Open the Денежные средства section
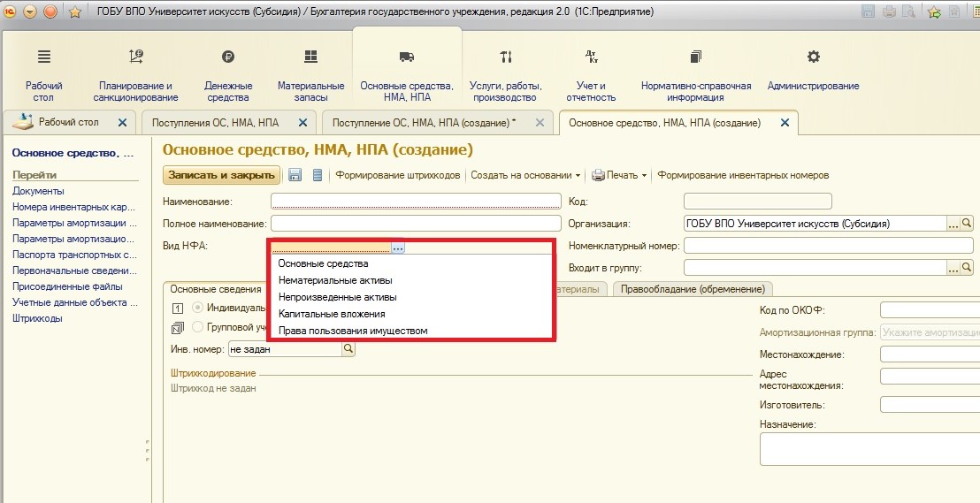Image resolution: width=980 pixels, height=503 pixels. [228, 72]
